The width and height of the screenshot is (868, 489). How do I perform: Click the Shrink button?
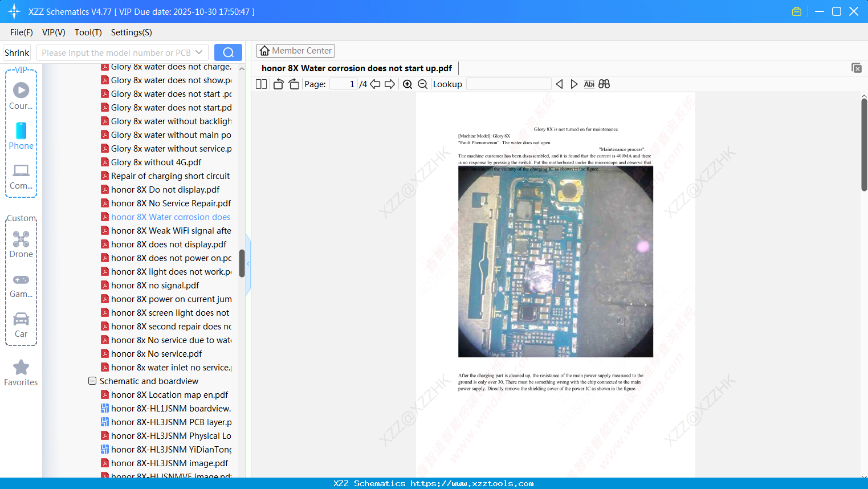[x=17, y=52]
